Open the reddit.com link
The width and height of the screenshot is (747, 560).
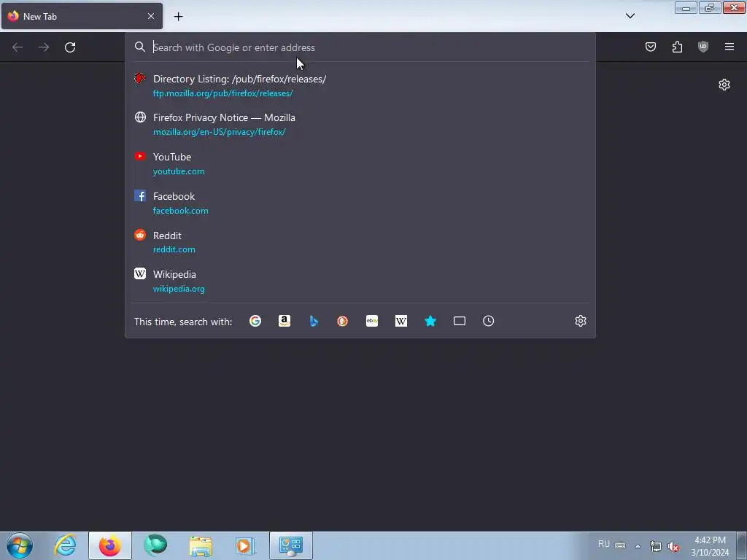pos(174,249)
